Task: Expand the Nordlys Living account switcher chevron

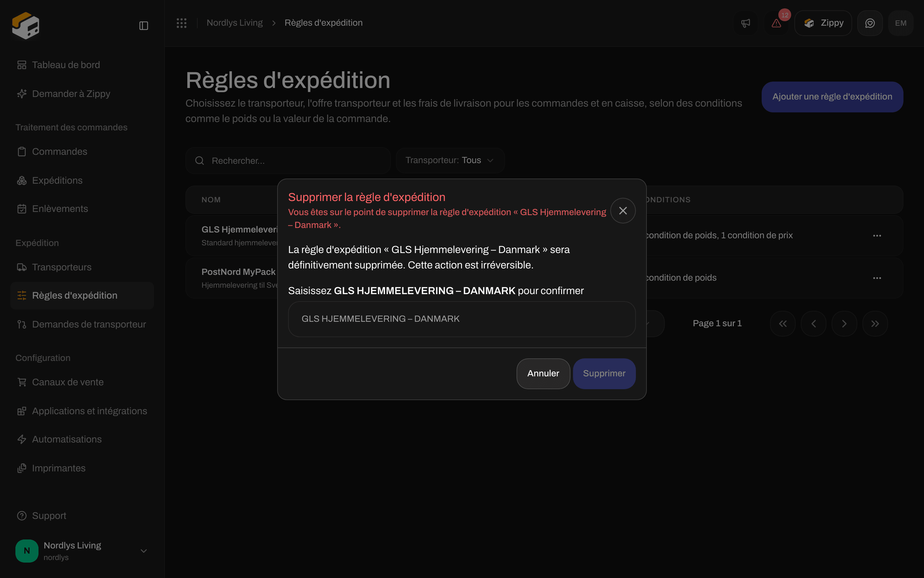Action: (x=143, y=550)
